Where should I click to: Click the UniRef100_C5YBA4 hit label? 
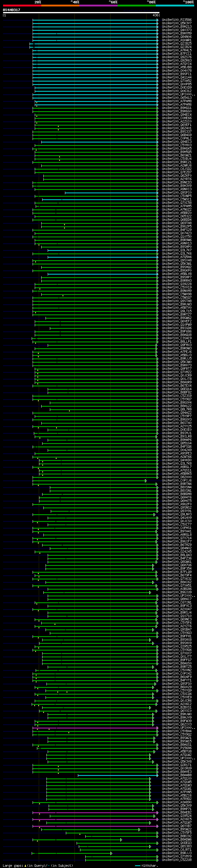coord(177,731)
